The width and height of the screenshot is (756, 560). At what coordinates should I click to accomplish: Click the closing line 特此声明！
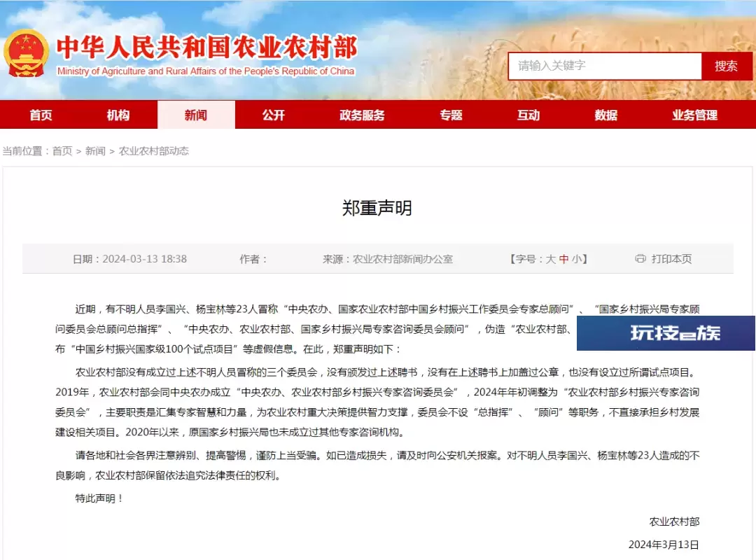coord(99,498)
